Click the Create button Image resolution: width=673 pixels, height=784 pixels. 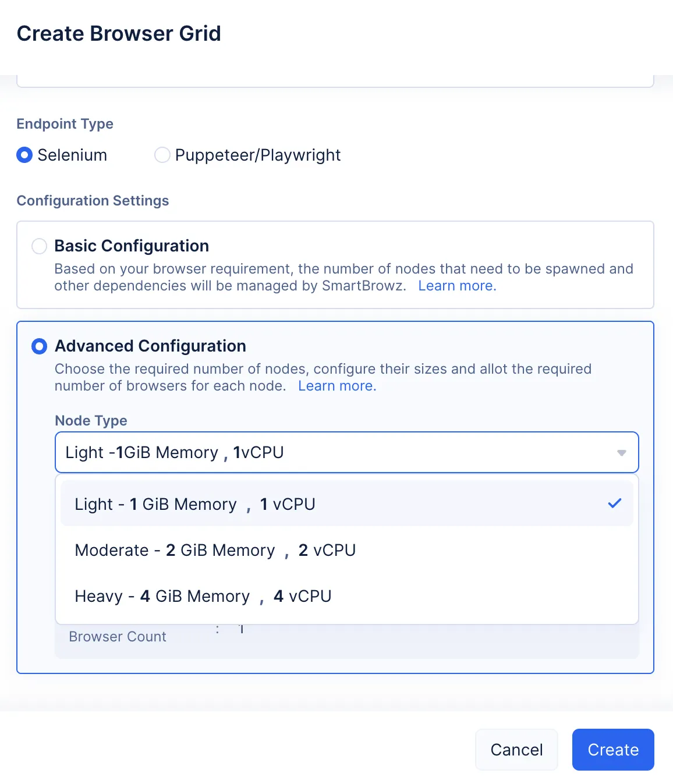612,750
